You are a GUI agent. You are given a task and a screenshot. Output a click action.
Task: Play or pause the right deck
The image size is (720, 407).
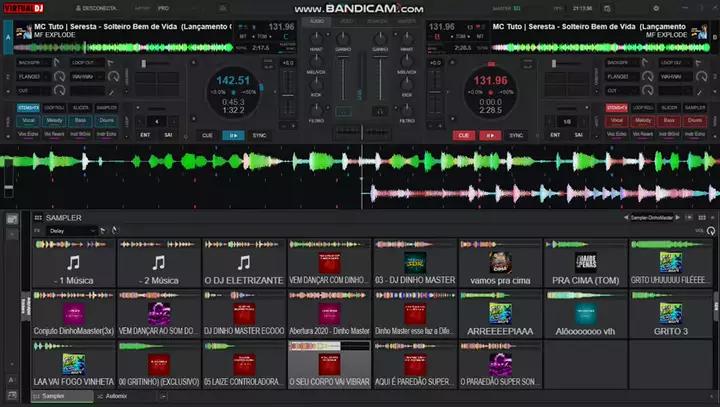[490, 136]
